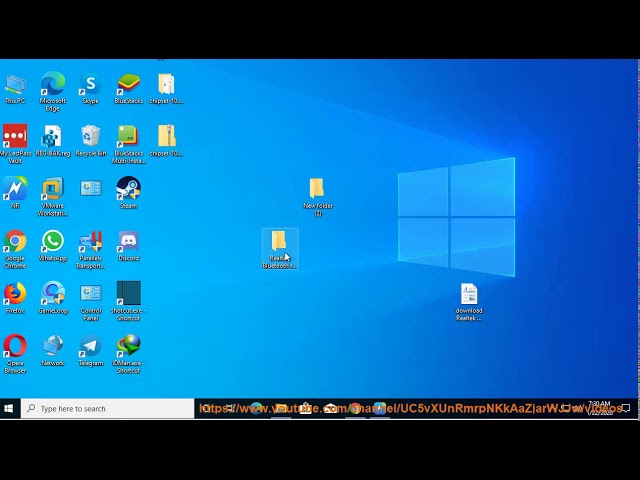Select the IDMan.exe - Shortcut icon

tap(129, 354)
